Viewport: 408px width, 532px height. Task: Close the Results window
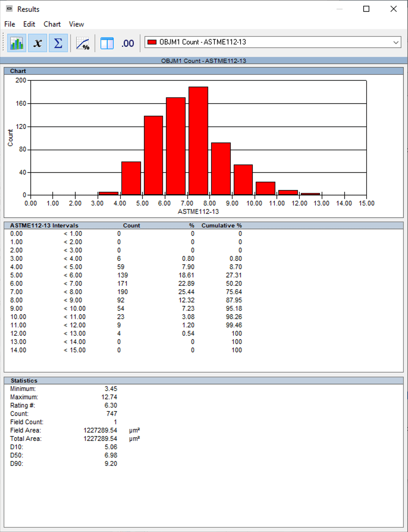point(393,9)
